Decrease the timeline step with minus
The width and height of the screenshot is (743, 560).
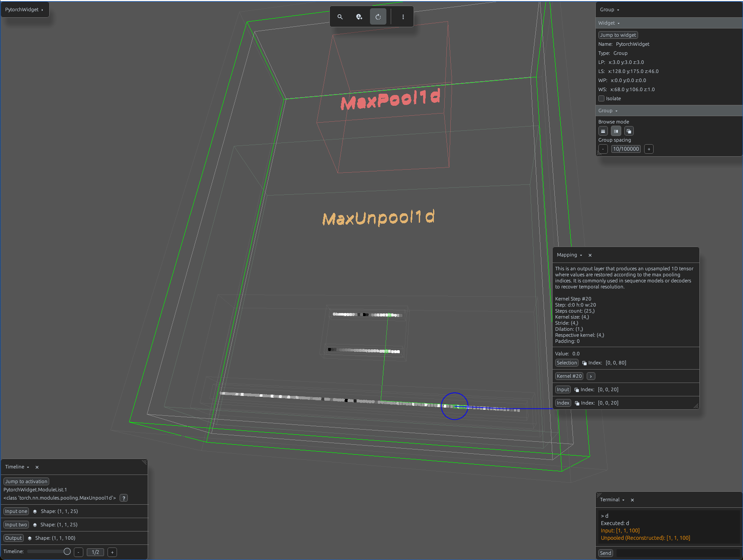(x=79, y=553)
